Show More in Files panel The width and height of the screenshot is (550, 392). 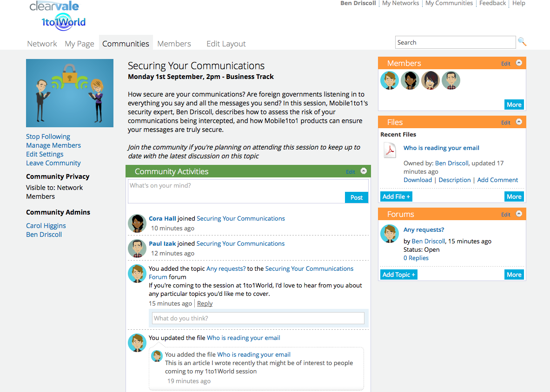[x=514, y=196]
